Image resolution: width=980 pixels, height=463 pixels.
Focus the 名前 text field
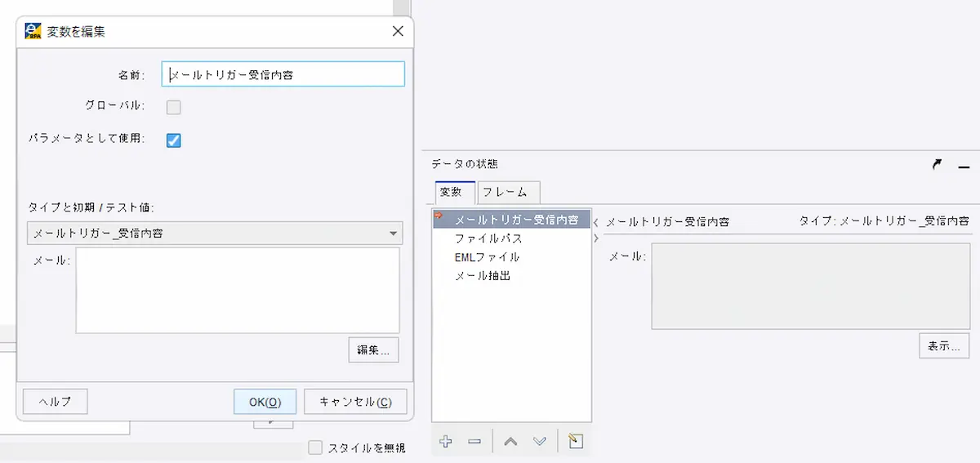click(283, 74)
